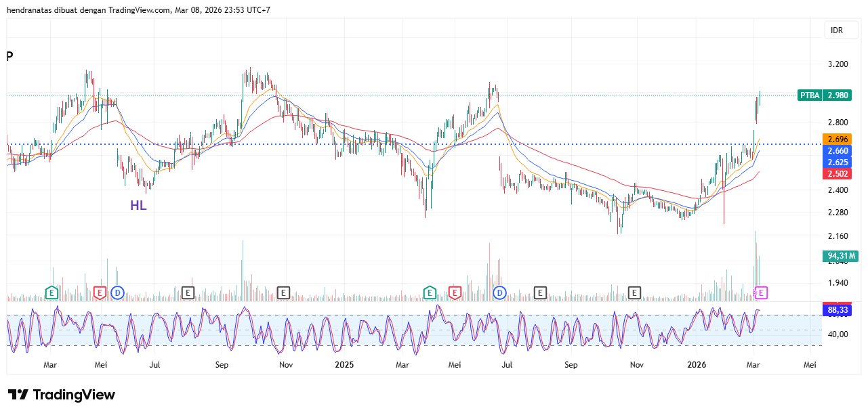Click the 2026 label on time axis
Screen dimensions: 868x415
coord(696,365)
